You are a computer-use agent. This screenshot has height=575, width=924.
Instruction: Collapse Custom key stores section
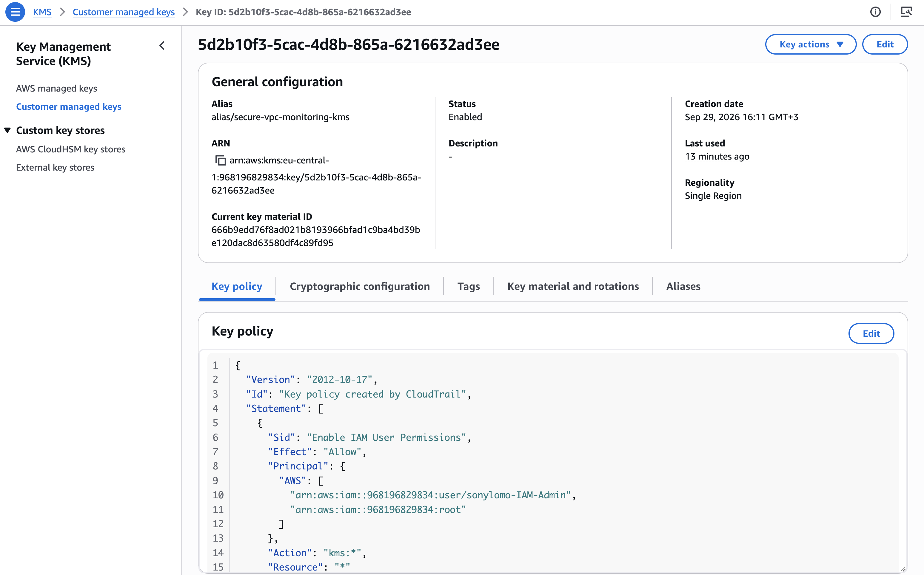tap(7, 130)
